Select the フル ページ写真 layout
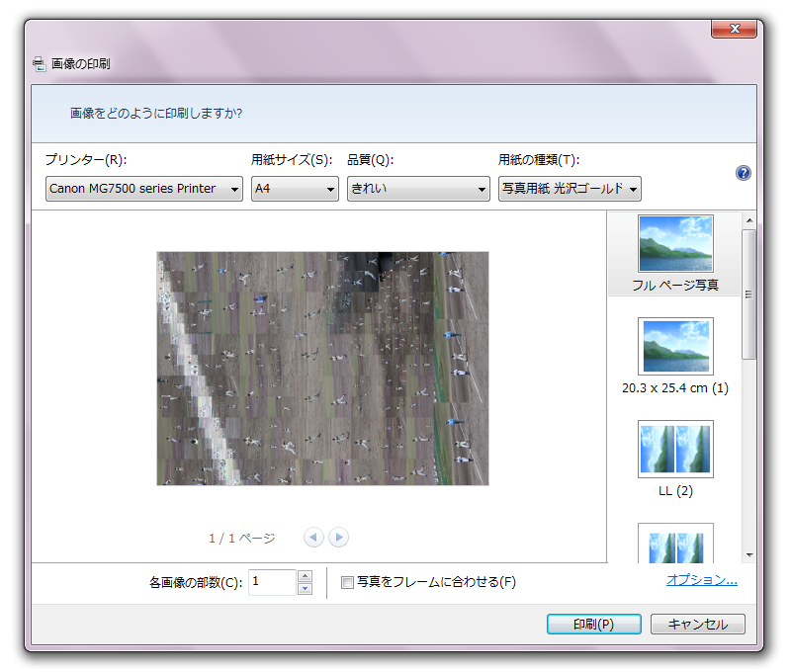 tap(675, 254)
